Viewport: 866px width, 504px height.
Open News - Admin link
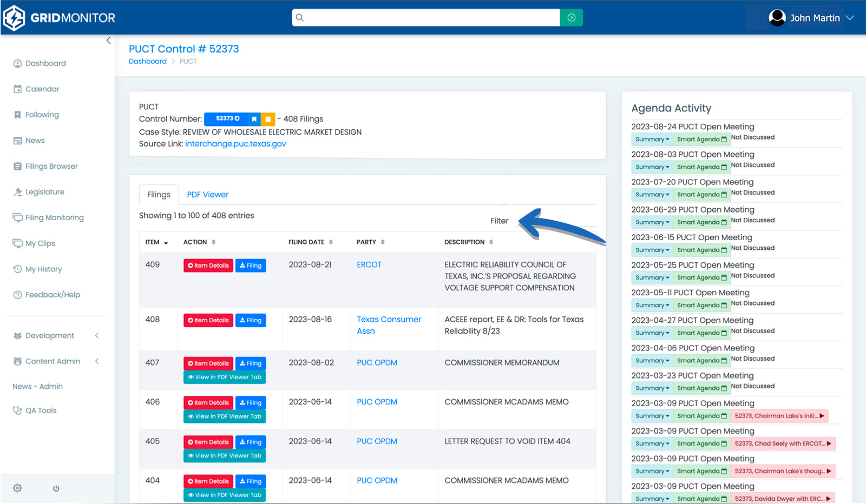(x=37, y=387)
